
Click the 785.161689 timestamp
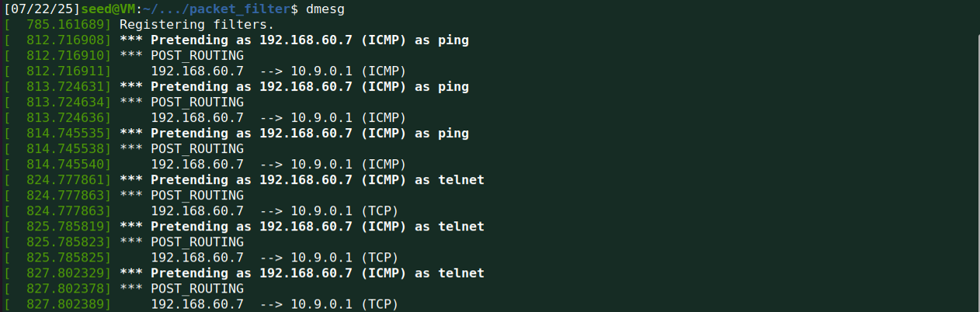(x=68, y=24)
